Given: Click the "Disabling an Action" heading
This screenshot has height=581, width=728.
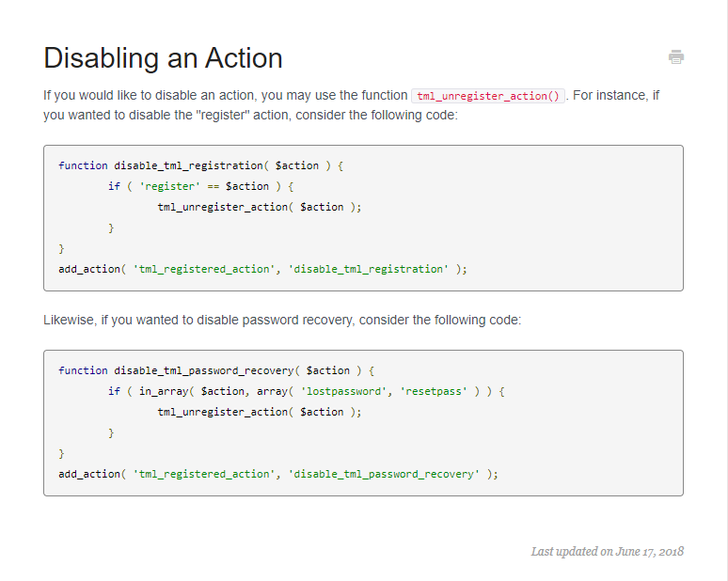Looking at the screenshot, I should (163, 58).
